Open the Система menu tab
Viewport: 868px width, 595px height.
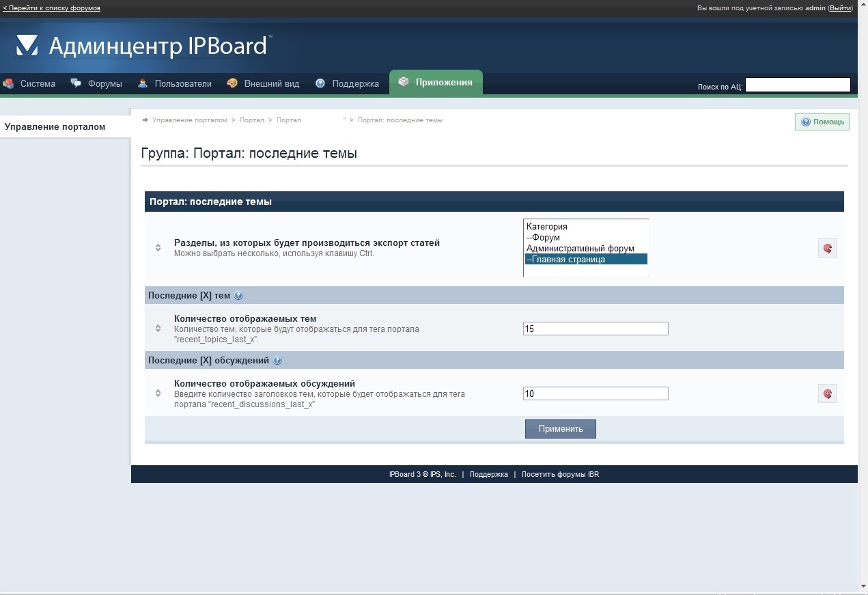tap(30, 84)
